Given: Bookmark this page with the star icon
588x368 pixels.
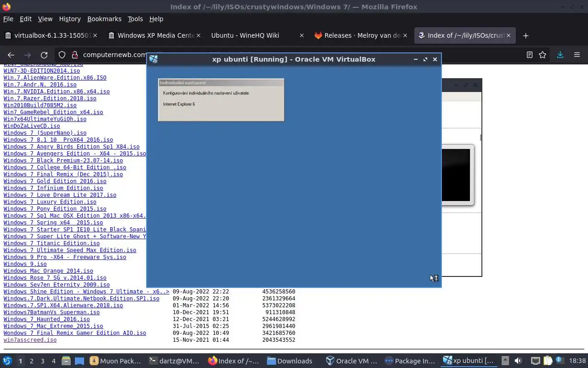Looking at the screenshot, I should tap(543, 55).
